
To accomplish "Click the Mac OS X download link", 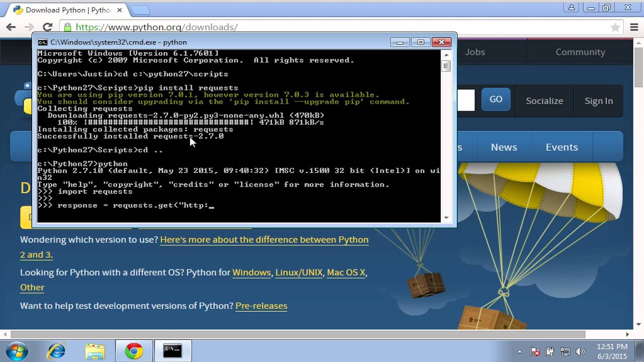I will click(x=346, y=273).
